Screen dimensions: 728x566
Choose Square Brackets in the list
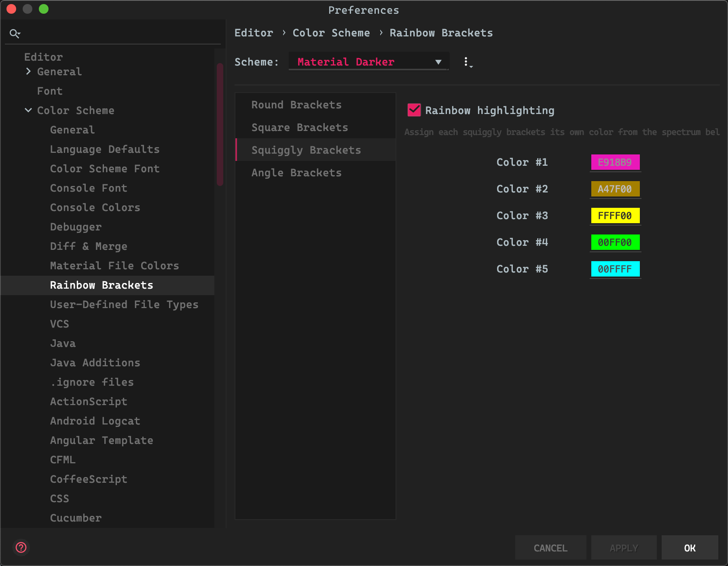(300, 127)
